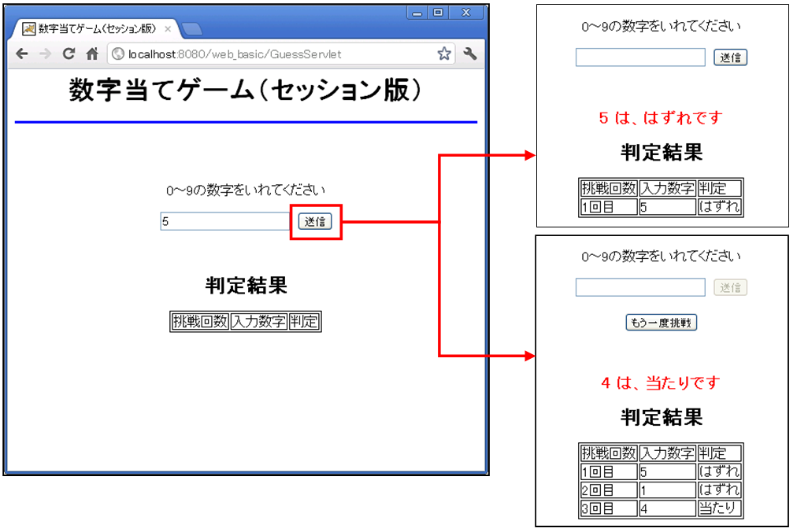The image size is (797, 532).
Task: Click the greyed-out 送信 button above もう一度挑戦
Action: coord(730,288)
